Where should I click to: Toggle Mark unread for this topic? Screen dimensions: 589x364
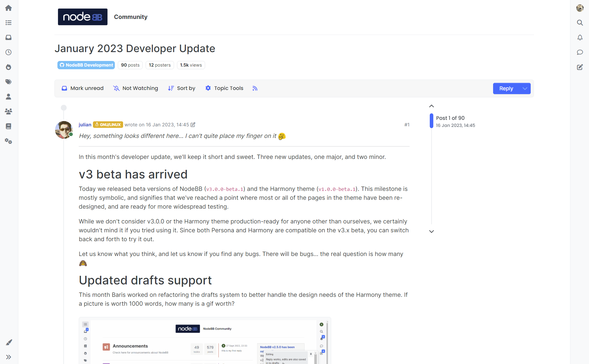tap(83, 88)
